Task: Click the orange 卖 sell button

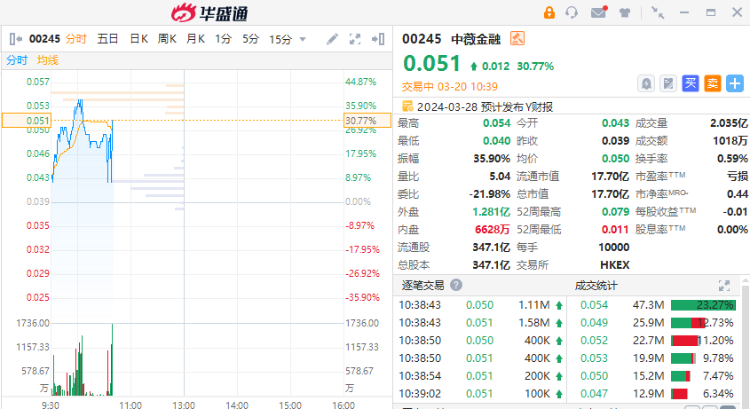Action: [x=712, y=83]
